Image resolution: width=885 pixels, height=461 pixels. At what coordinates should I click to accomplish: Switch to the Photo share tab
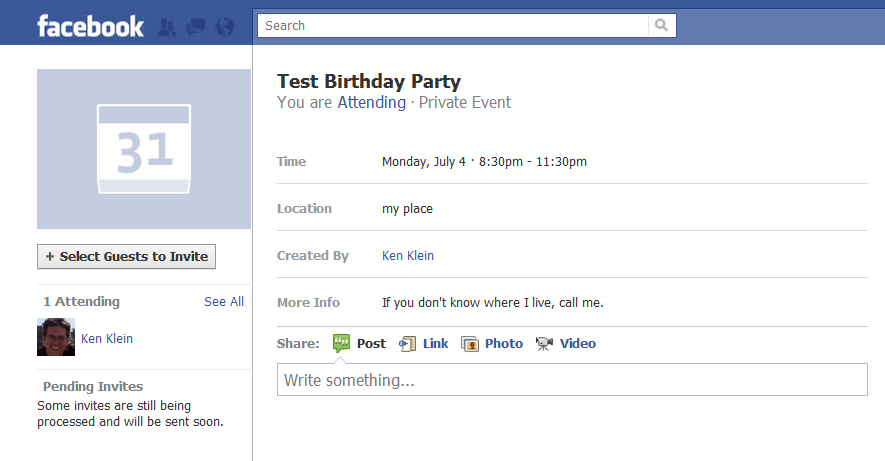pyautogui.click(x=504, y=343)
